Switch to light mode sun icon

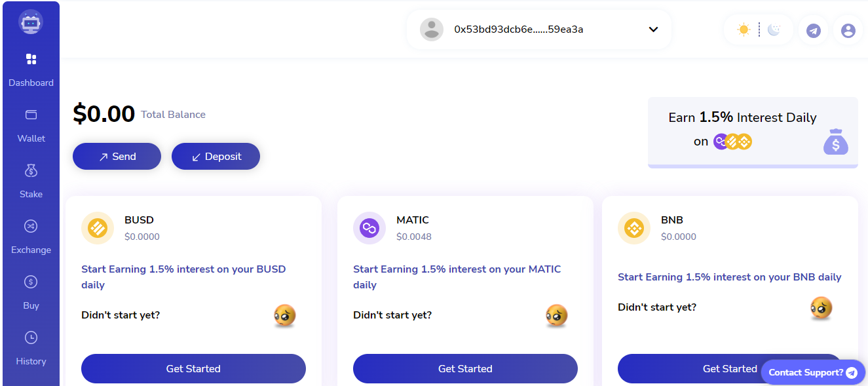pos(744,29)
